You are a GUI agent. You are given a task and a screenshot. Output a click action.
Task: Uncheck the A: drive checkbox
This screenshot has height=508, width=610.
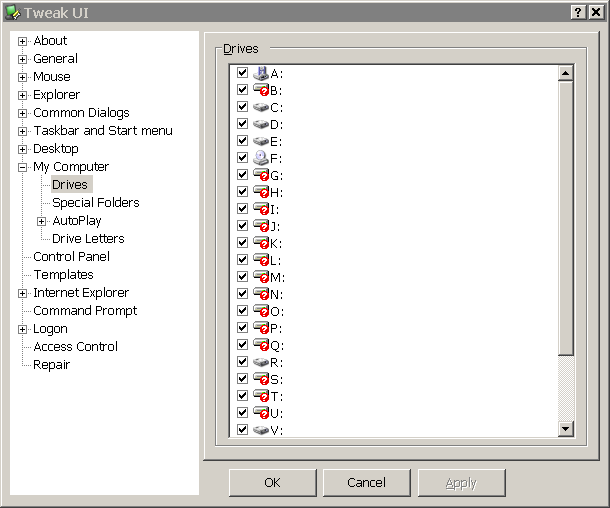[x=242, y=73]
